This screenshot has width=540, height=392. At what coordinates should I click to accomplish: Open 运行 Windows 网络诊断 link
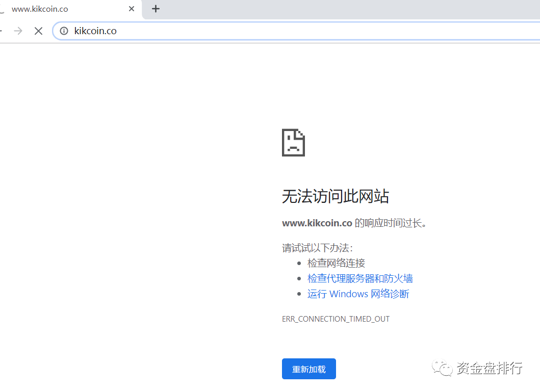pyautogui.click(x=358, y=294)
